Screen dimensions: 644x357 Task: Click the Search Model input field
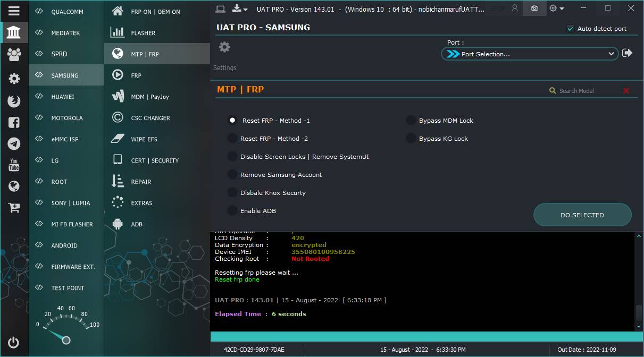pyautogui.click(x=589, y=91)
